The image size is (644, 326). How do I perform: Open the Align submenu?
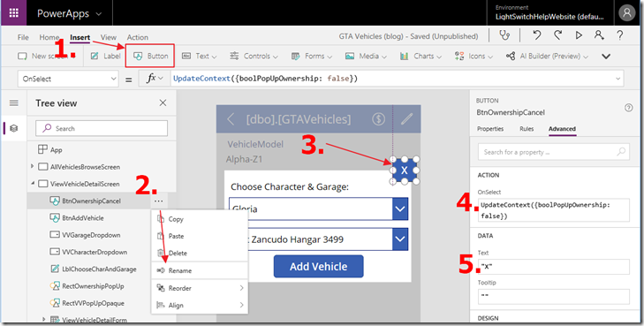click(200, 305)
